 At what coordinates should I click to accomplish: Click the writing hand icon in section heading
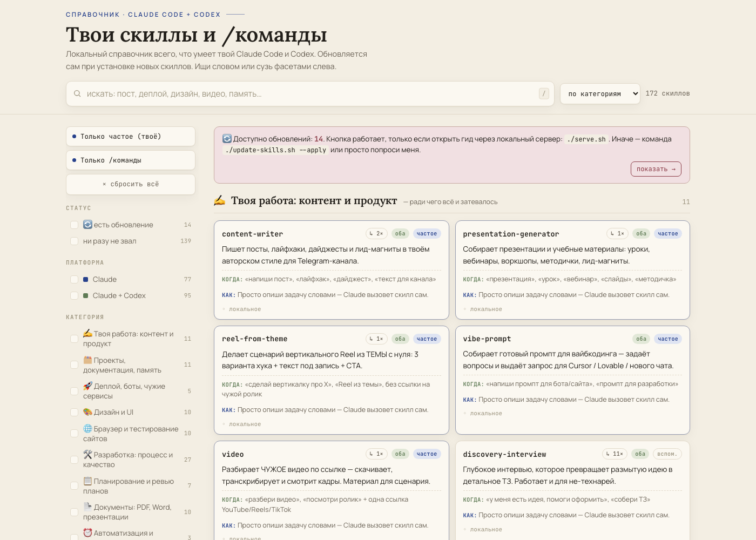point(220,200)
